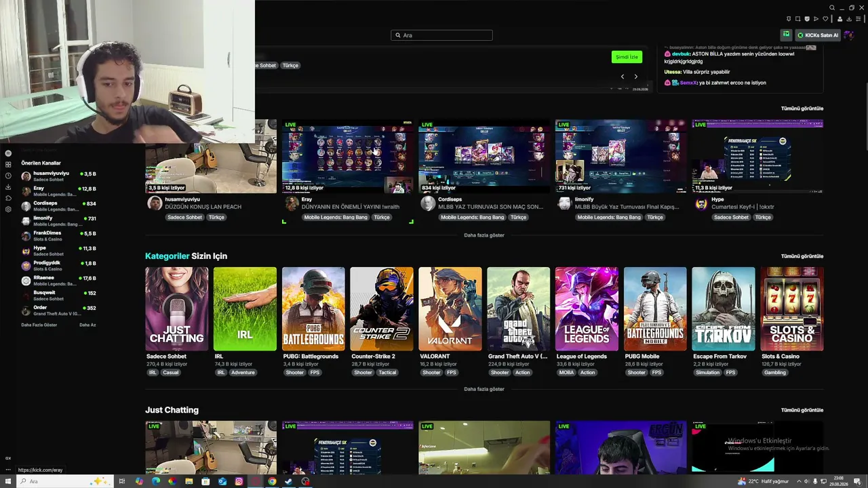
Task: Open FrankDimes channel in sidebar
Action: pyautogui.click(x=59, y=236)
